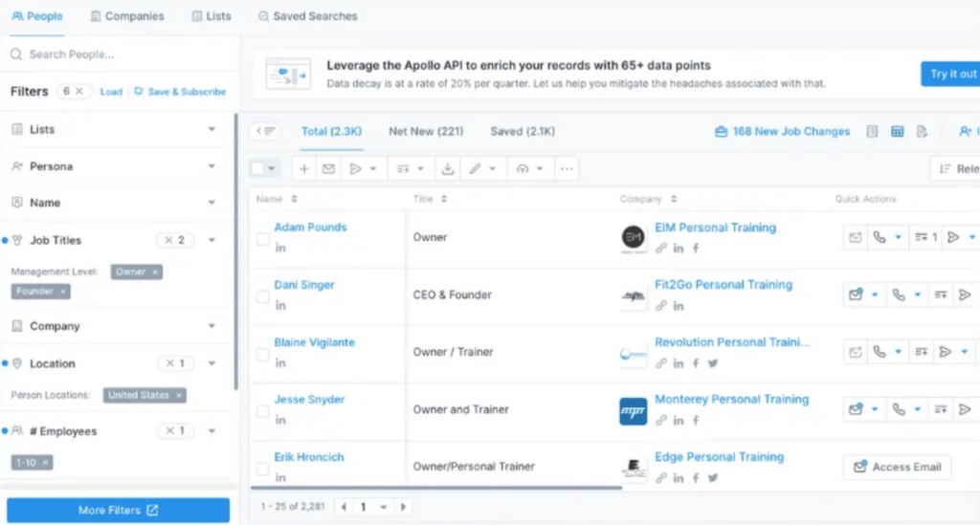Check the Blaine Vigilante row checkbox
The height and width of the screenshot is (525, 980).
262,354
